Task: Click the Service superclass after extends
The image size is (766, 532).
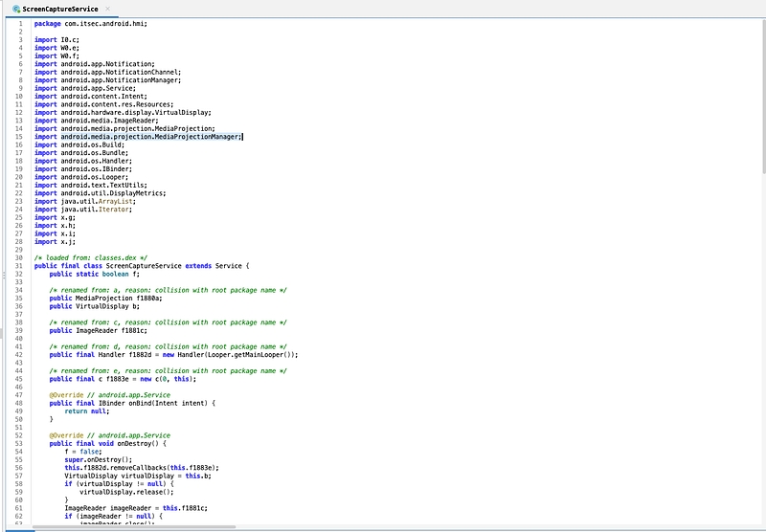Action: pos(230,266)
